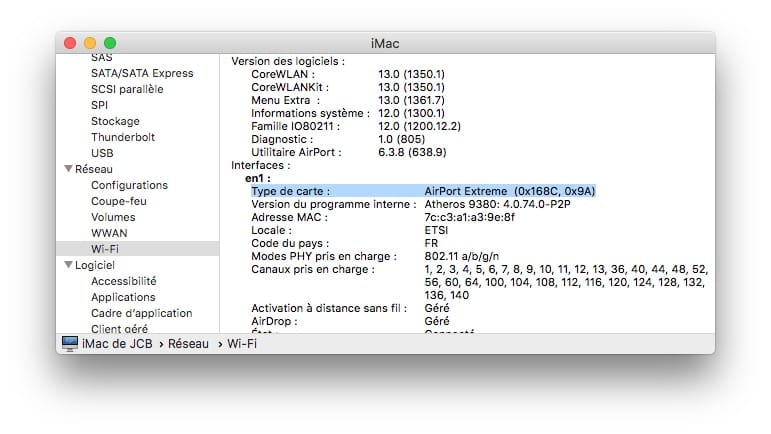Viewport: 771px width, 434px height.
Task: Click the '6.3.8 (638.9)' version value
Action: pyautogui.click(x=412, y=152)
